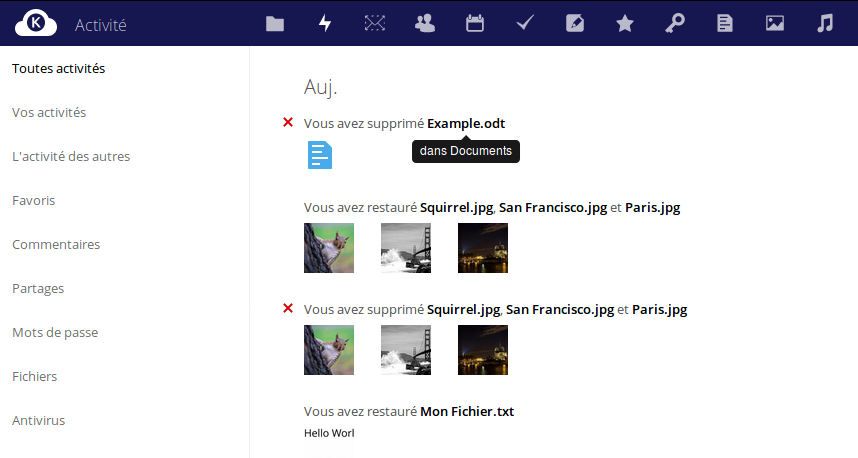Image resolution: width=858 pixels, height=458 pixels.
Task: Click squirrel thumbnail in restored entry
Action: tap(329, 248)
